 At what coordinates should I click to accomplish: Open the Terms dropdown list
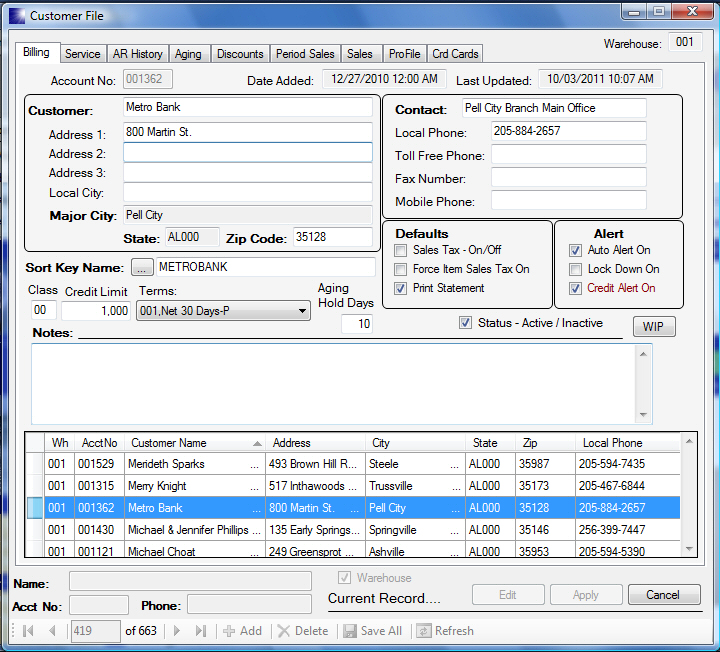click(x=302, y=311)
